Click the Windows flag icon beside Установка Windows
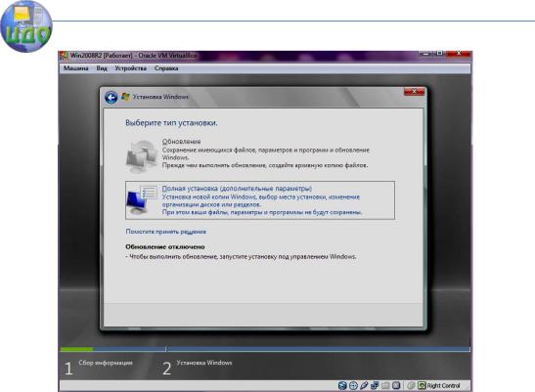535x392 pixels. (125, 97)
